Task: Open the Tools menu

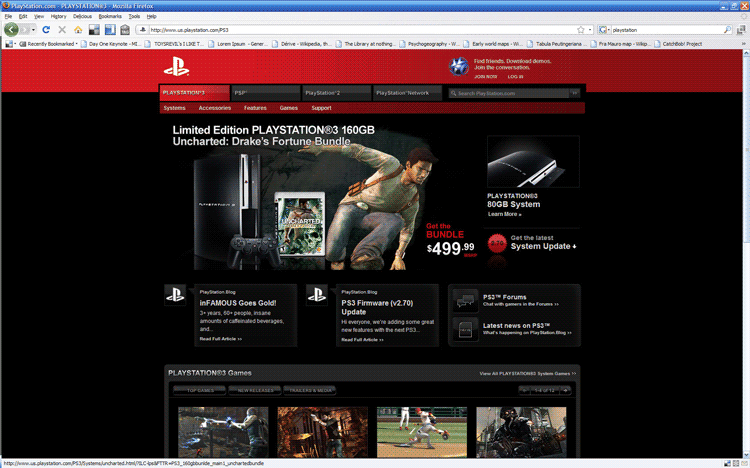Action: click(134, 16)
